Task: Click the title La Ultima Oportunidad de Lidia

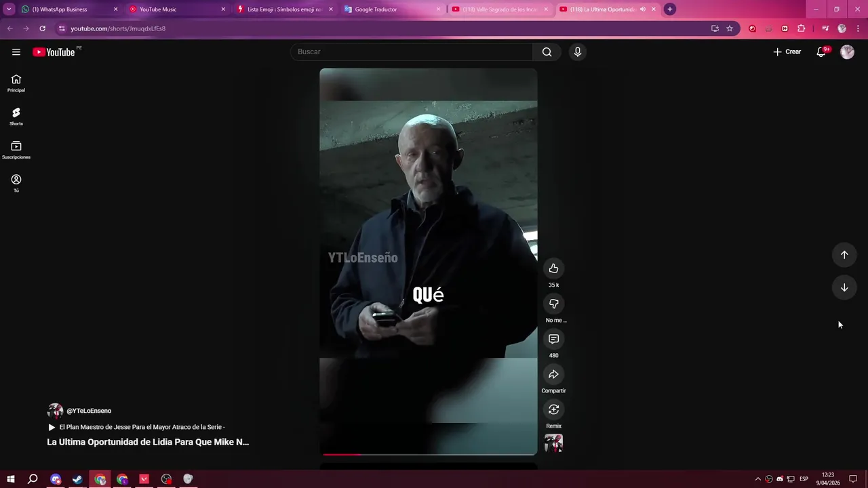Action: tap(148, 442)
